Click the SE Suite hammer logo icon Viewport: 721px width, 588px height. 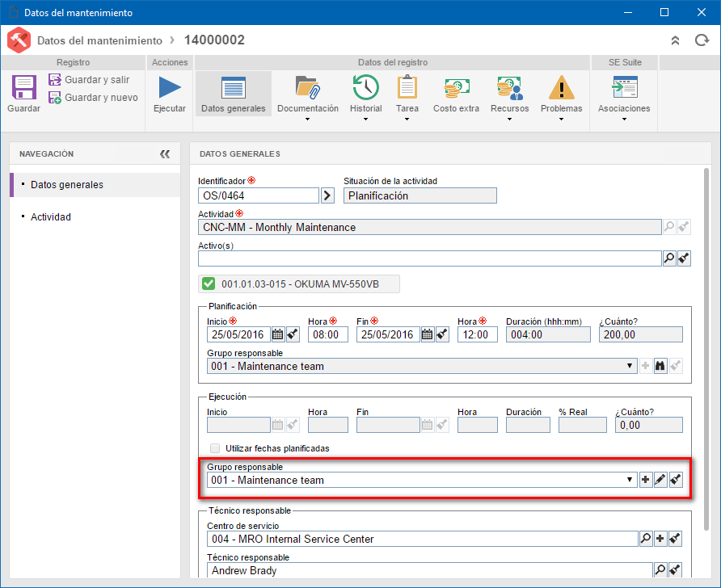19,40
